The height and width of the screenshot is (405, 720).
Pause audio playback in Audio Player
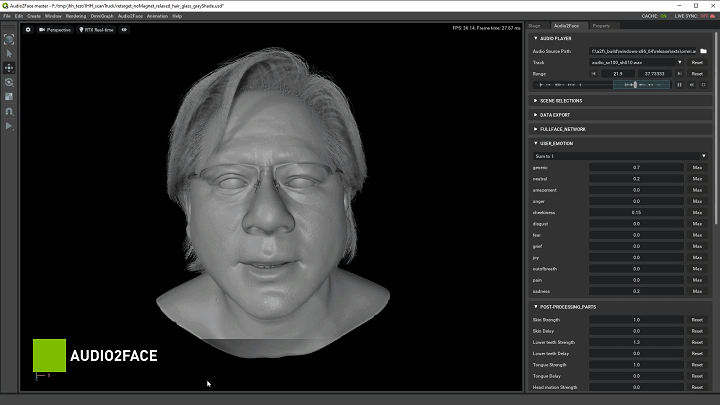(x=680, y=85)
